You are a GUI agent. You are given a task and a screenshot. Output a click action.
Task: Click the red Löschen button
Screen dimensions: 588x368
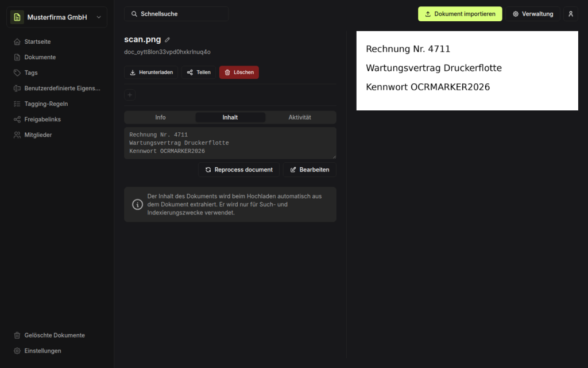pos(239,72)
